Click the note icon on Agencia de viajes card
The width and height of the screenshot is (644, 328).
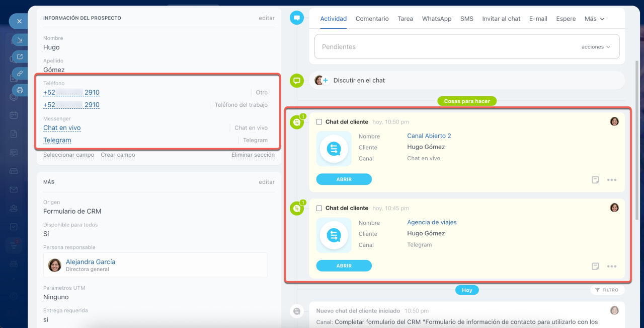[595, 267]
